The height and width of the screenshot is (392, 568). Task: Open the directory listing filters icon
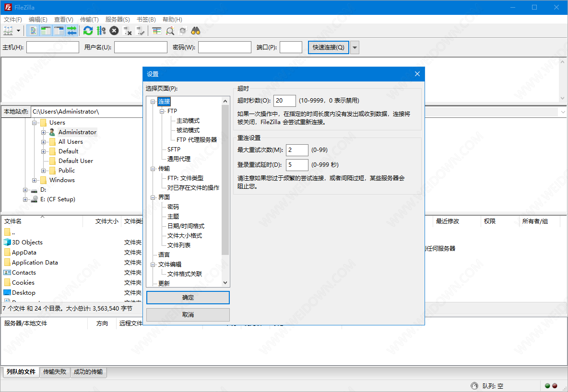coord(157,31)
